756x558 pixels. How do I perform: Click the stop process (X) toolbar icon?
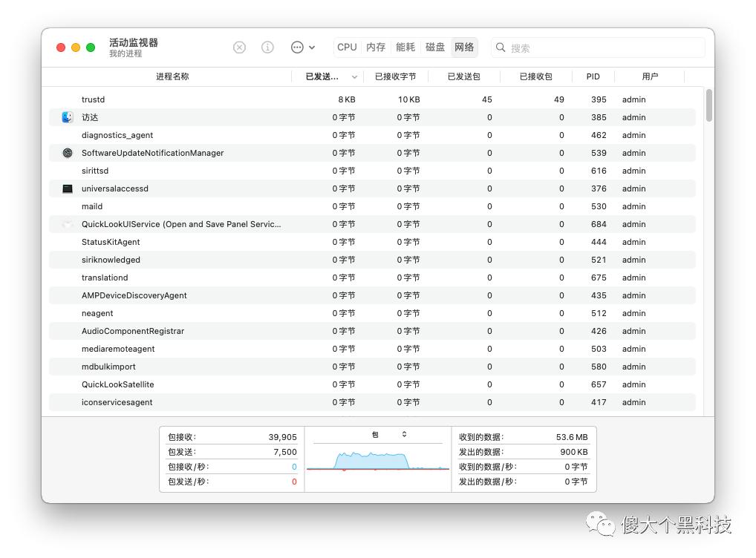point(239,47)
